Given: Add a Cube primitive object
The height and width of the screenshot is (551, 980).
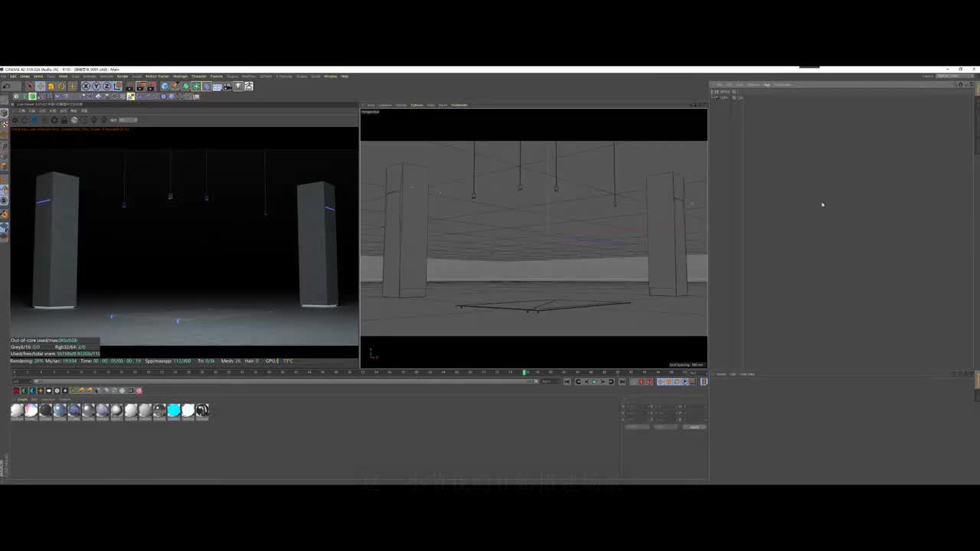Looking at the screenshot, I should [x=165, y=86].
